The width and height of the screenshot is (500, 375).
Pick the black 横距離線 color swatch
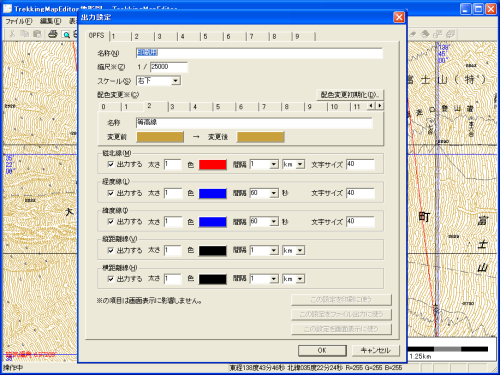(213, 279)
